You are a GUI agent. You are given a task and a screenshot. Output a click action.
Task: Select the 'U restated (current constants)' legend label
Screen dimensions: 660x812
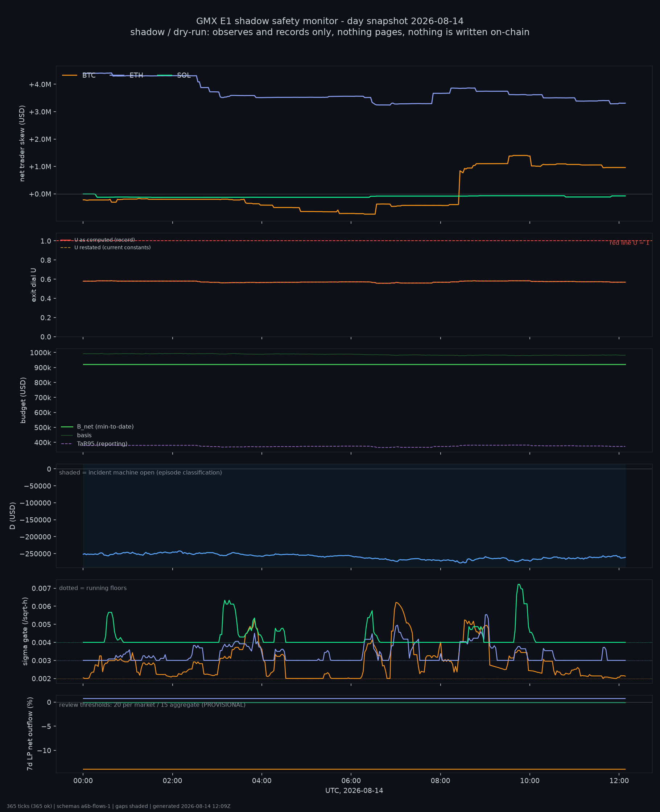[112, 247]
